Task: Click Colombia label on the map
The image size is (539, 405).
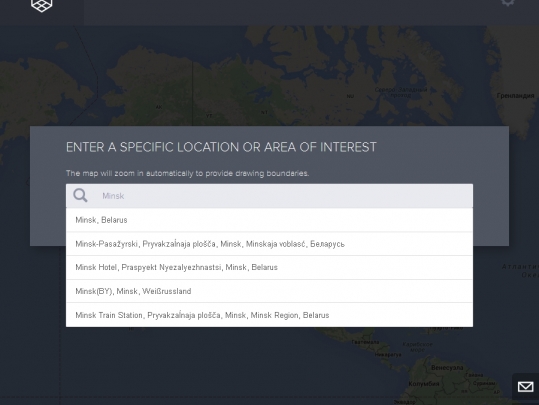Action: [424, 384]
